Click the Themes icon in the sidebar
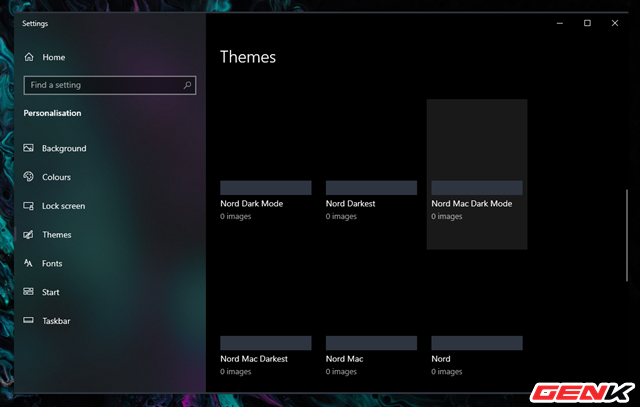 pos(29,235)
